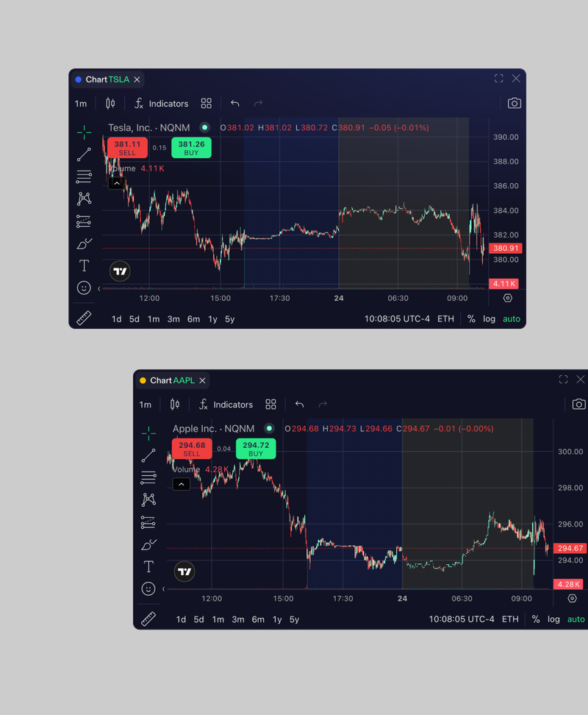
Task: Toggle auto scale in AAPL chart
Action: point(576,619)
